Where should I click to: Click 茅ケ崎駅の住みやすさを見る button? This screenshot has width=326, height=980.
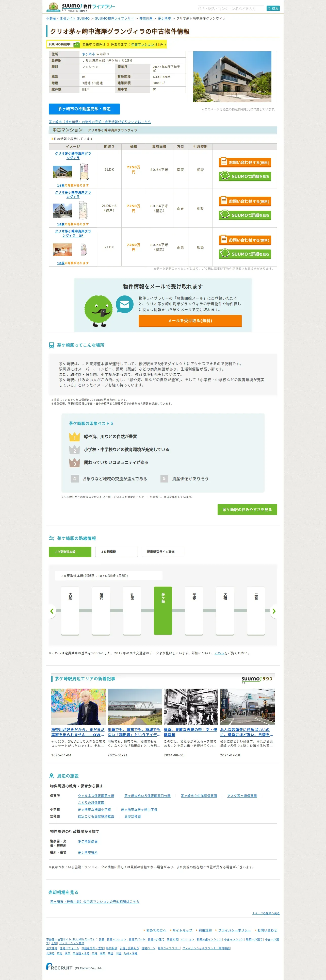point(247,509)
